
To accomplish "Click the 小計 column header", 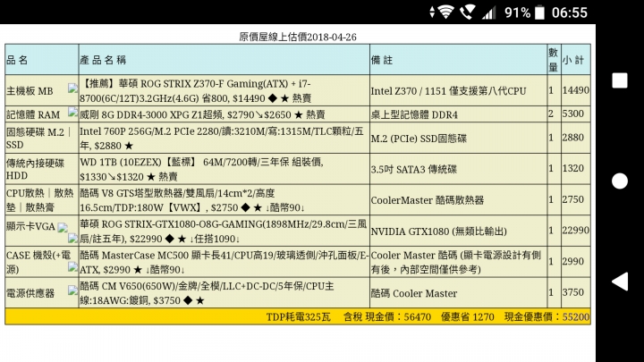I will tap(575, 60).
